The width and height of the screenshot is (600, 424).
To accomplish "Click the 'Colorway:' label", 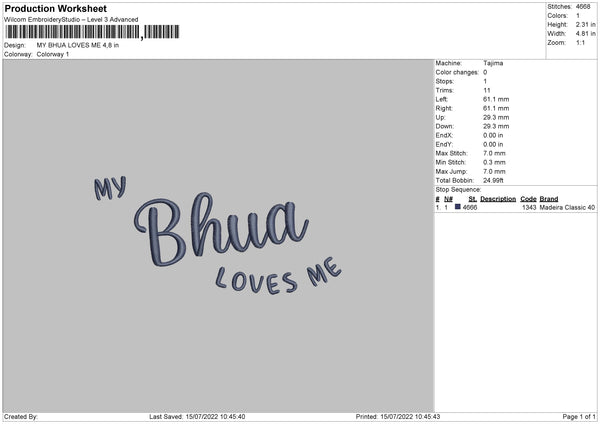I will point(18,54).
